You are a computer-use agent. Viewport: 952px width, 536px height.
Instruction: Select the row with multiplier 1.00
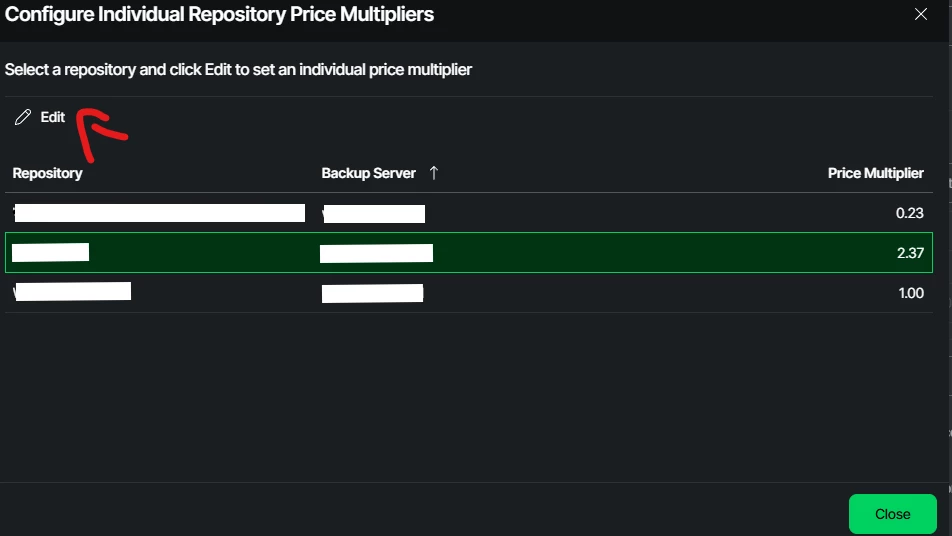(469, 293)
